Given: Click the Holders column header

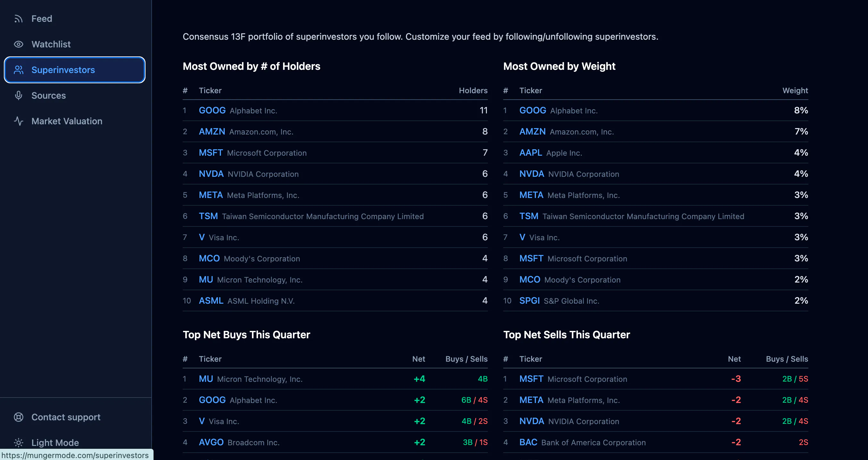Looking at the screenshot, I should (473, 91).
